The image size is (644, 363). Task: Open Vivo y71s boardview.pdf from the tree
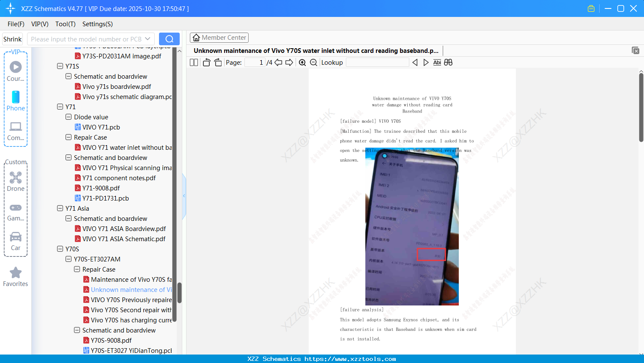coord(117,86)
